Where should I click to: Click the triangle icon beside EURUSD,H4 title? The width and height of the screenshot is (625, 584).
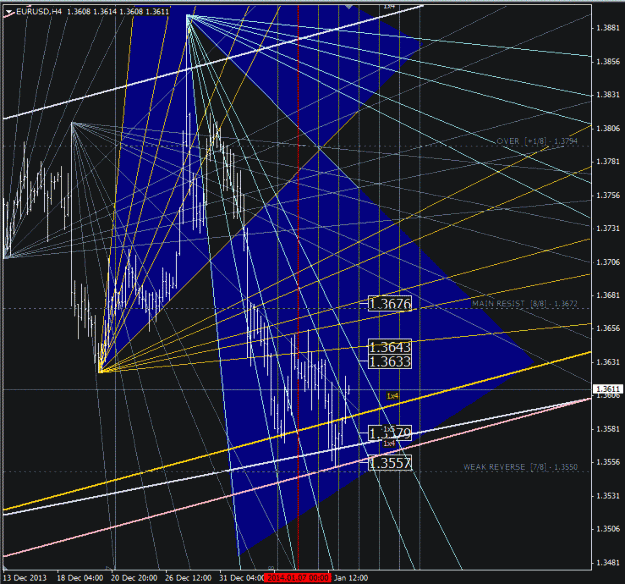[9, 12]
